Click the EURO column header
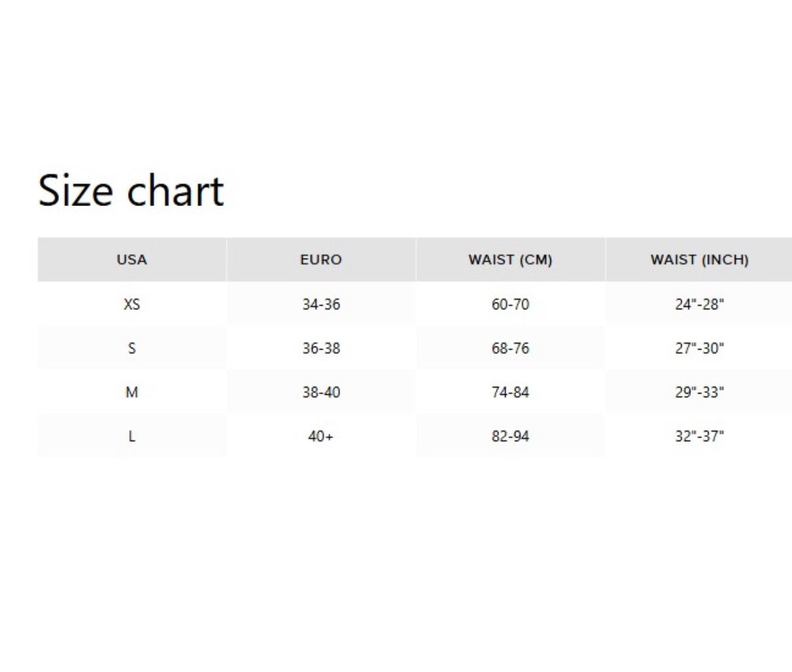This screenshot has height=672, width=792. coord(321,260)
